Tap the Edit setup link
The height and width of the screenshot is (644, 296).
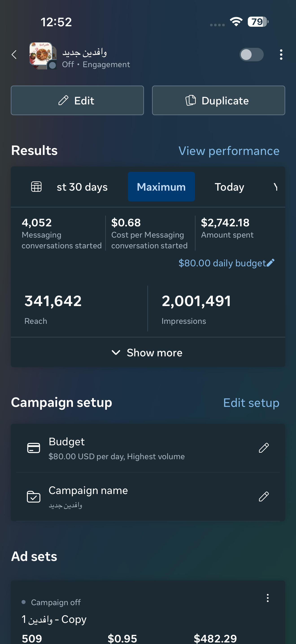point(251,403)
